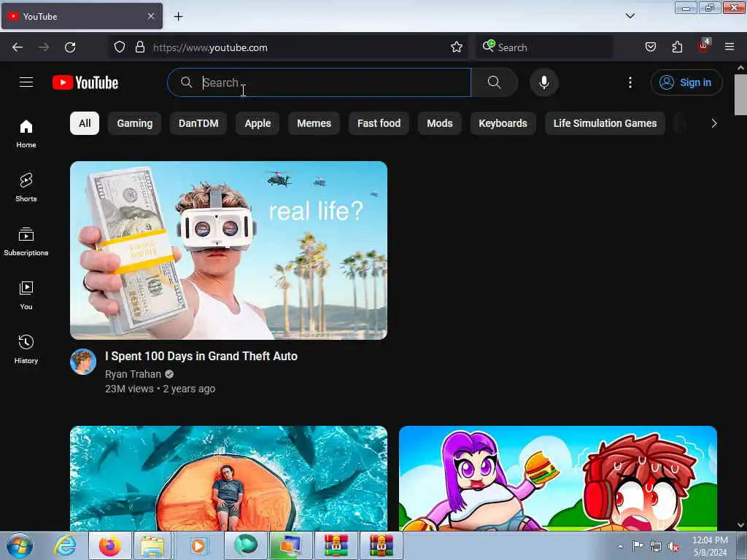Open the Action Center flag tray icon
This screenshot has width=747, height=560.
pyautogui.click(x=638, y=546)
